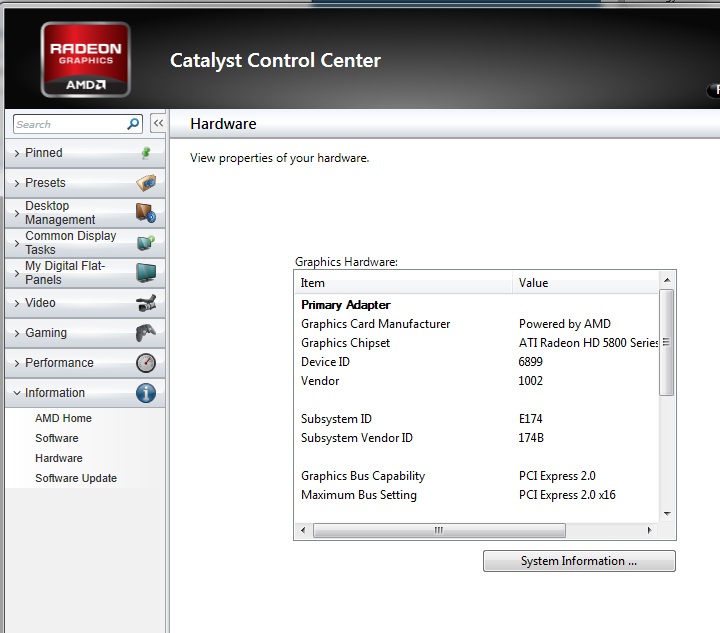
Task: Click the Video camcorder icon
Action: click(146, 303)
